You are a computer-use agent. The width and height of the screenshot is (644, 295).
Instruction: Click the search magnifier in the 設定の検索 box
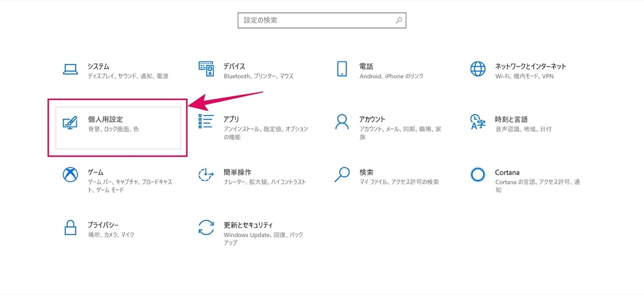click(399, 20)
